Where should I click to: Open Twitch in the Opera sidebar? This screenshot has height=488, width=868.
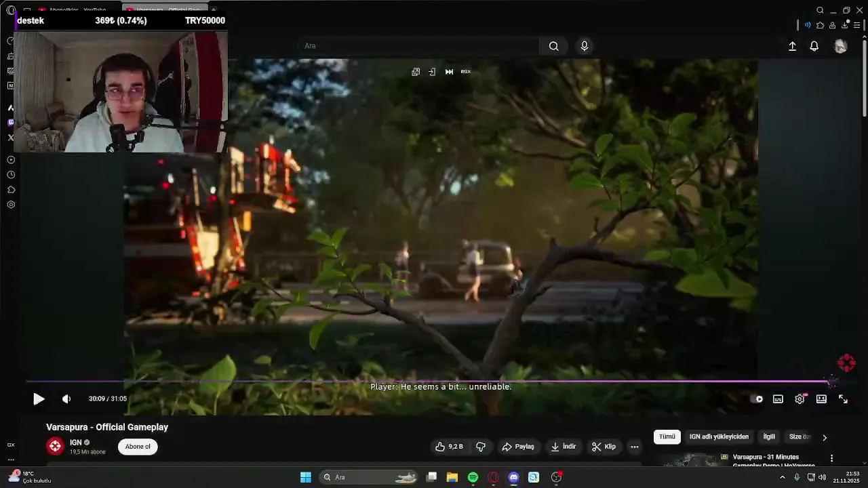click(x=10, y=123)
